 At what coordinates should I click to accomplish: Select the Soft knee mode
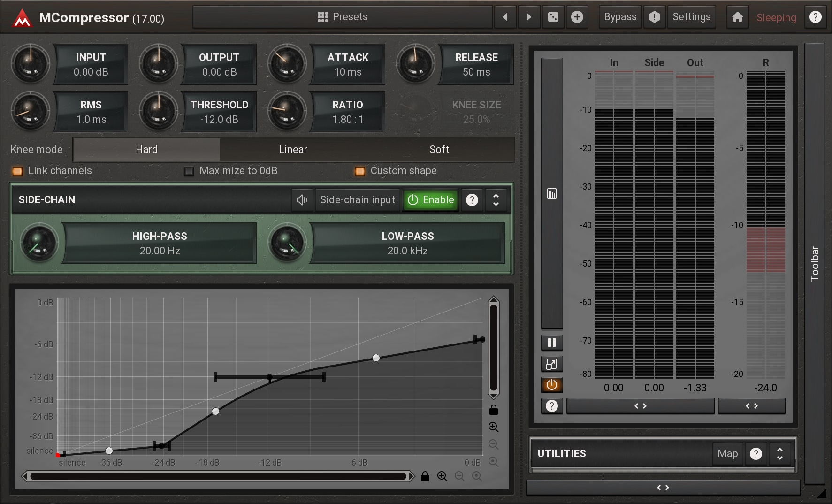439,150
